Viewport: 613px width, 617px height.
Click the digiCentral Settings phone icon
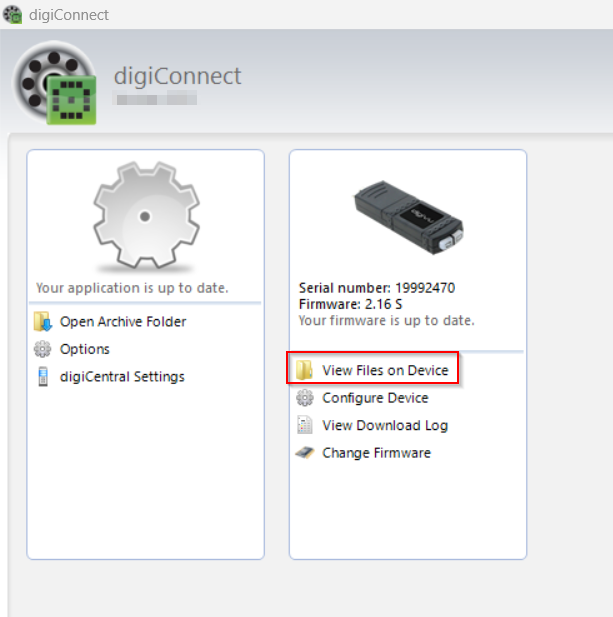pos(43,377)
